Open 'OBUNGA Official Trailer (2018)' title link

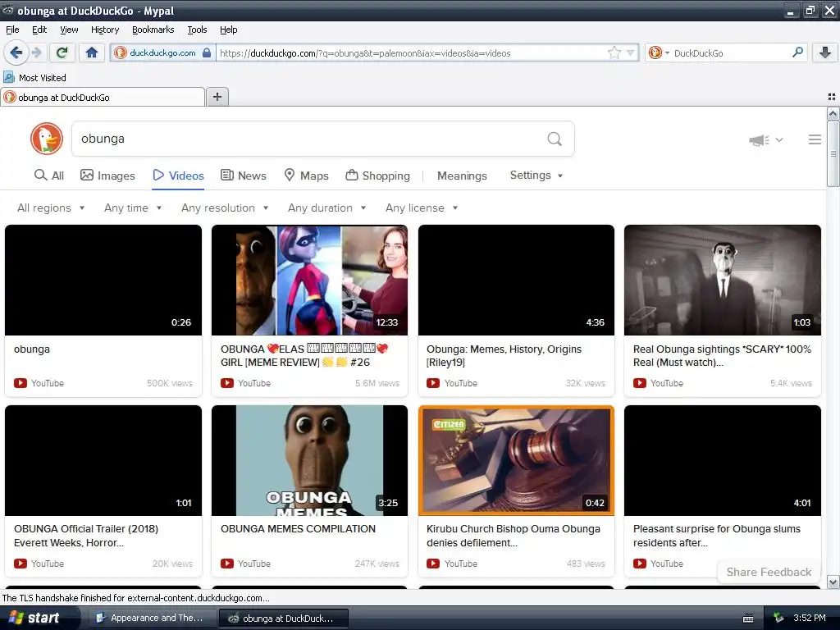(85, 536)
